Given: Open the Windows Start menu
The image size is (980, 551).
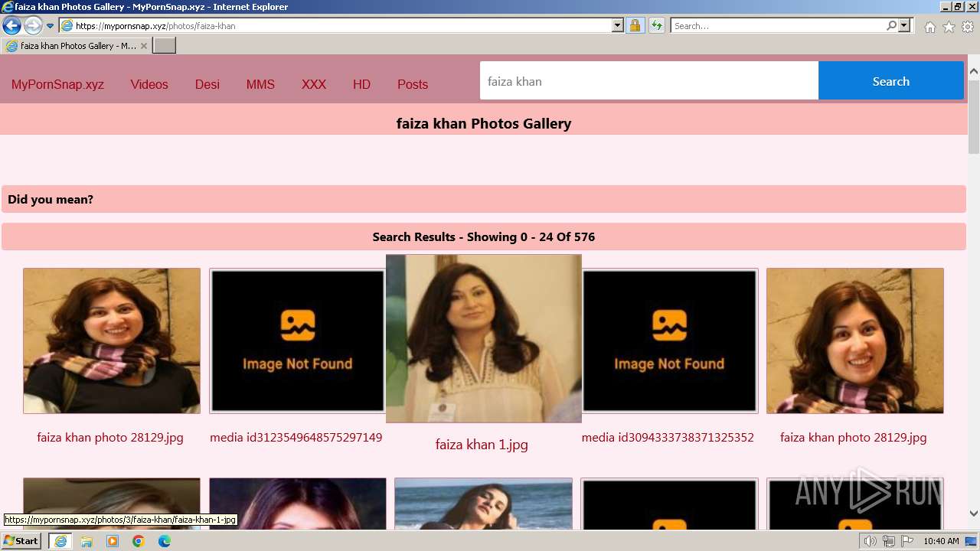Looking at the screenshot, I should click(x=21, y=541).
